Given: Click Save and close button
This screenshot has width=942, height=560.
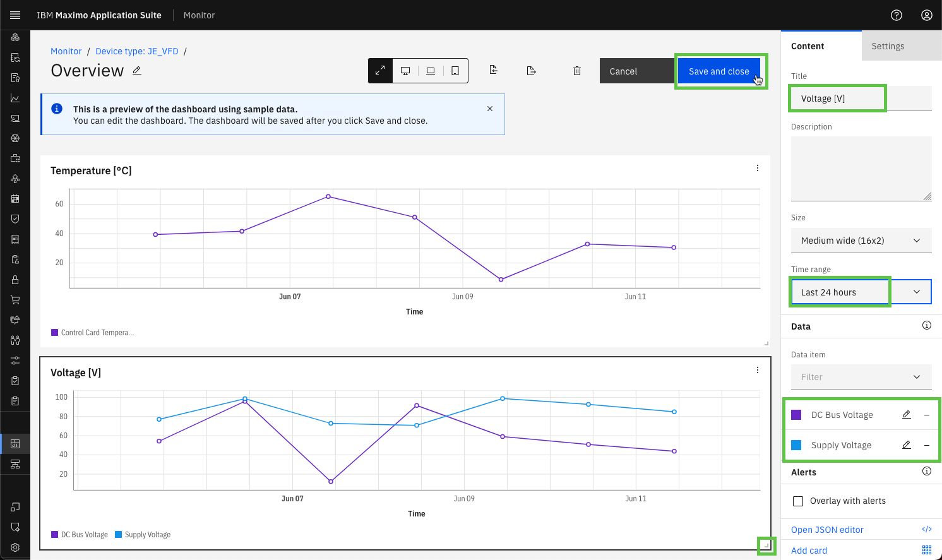Looking at the screenshot, I should (x=719, y=71).
